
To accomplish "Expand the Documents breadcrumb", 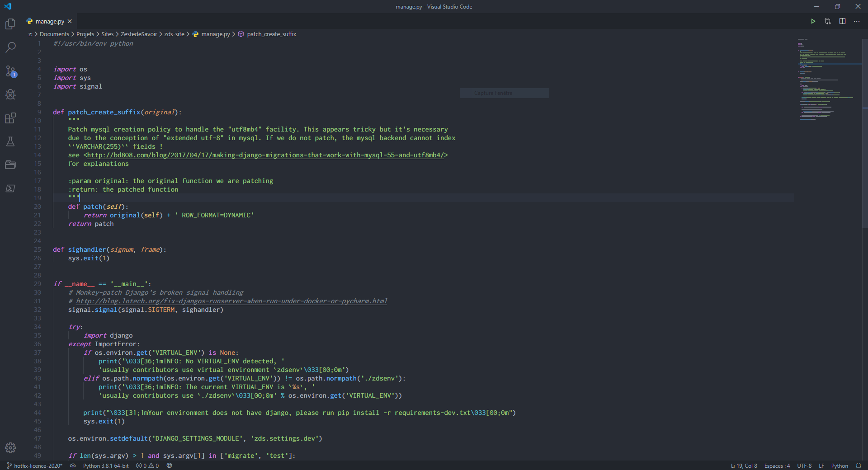I will click(54, 34).
